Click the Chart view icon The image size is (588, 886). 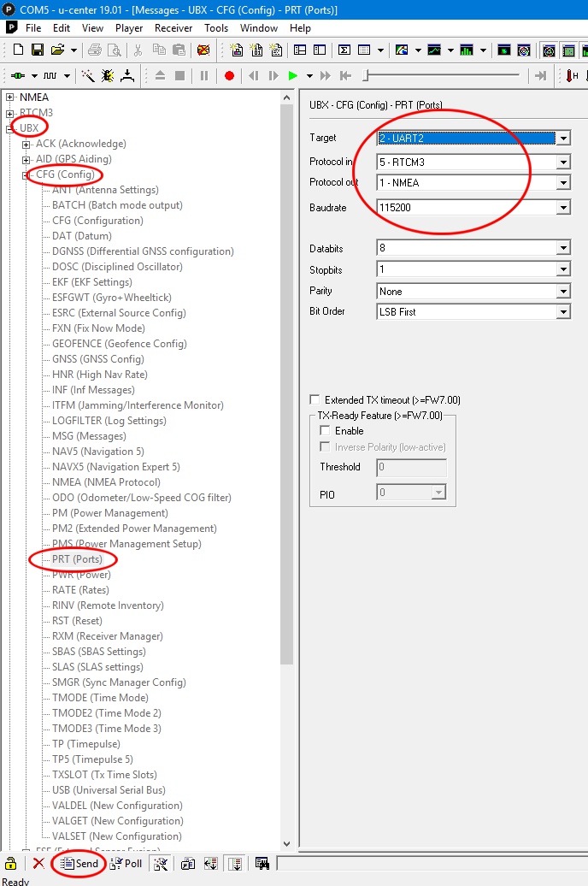(434, 50)
